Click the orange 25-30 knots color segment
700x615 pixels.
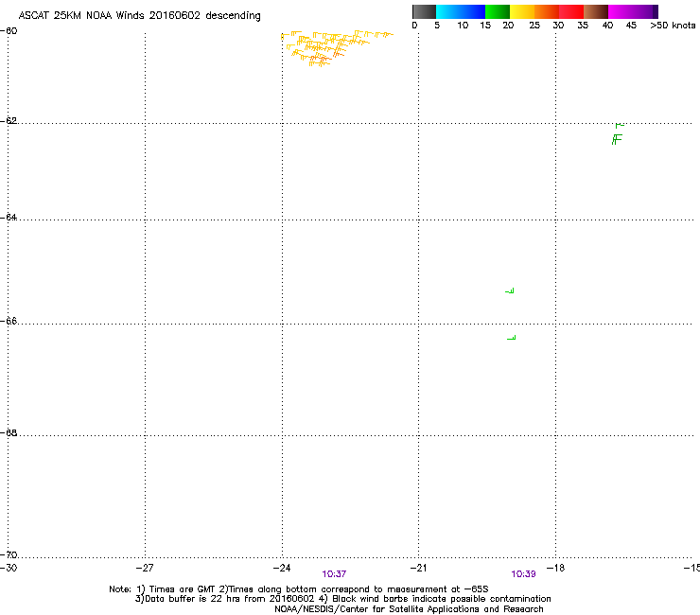tap(547, 11)
